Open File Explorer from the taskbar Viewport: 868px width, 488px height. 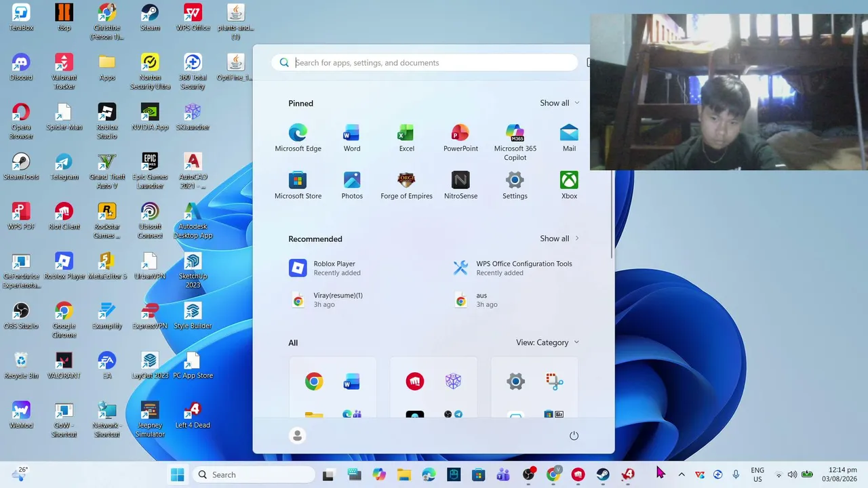[403, 474]
